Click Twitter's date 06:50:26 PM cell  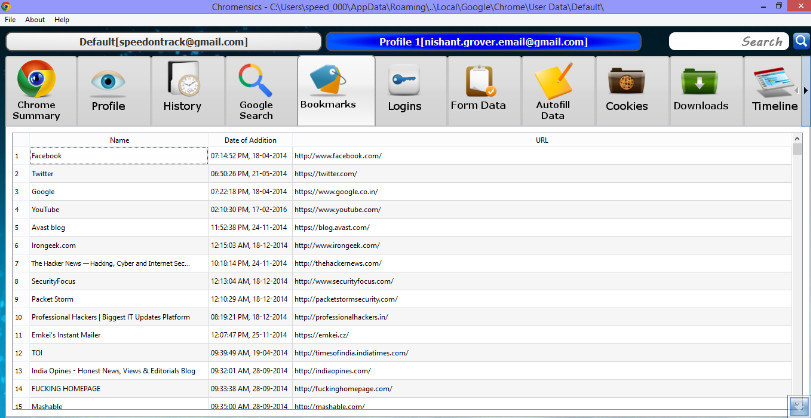250,174
